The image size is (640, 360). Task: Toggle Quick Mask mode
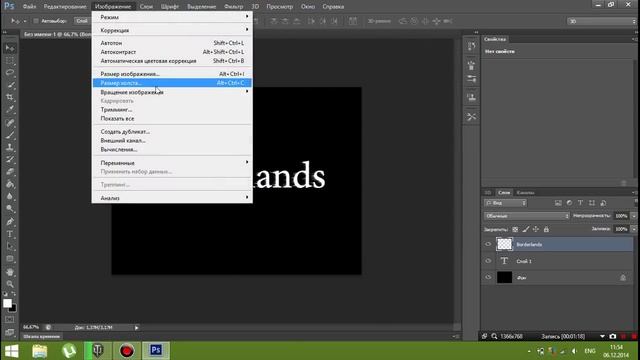[10, 320]
